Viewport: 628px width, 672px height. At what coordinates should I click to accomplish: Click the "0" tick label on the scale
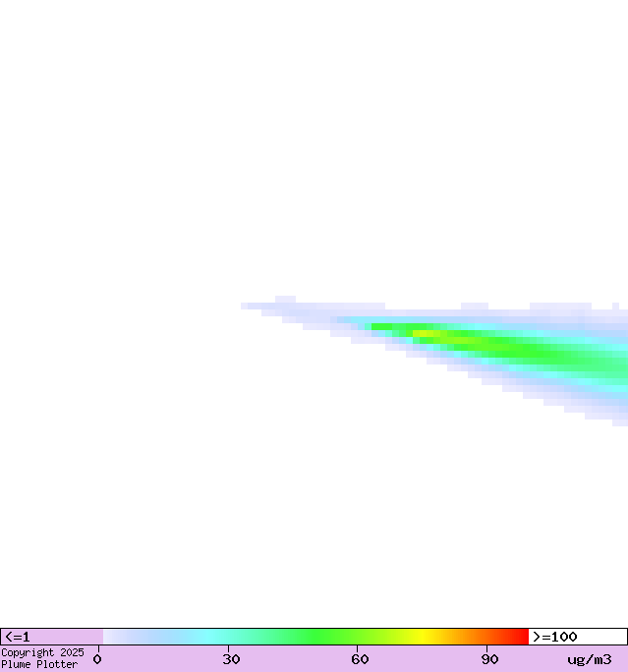(97, 659)
